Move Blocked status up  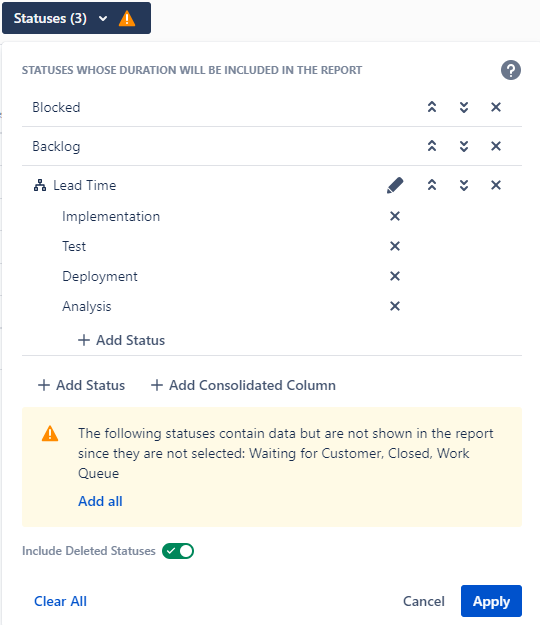432,107
